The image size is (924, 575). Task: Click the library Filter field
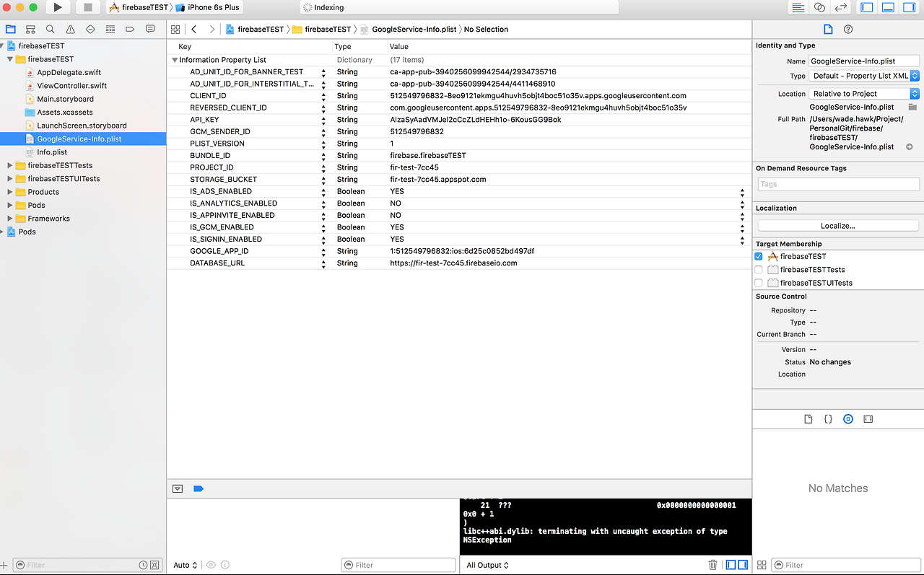[845, 565]
